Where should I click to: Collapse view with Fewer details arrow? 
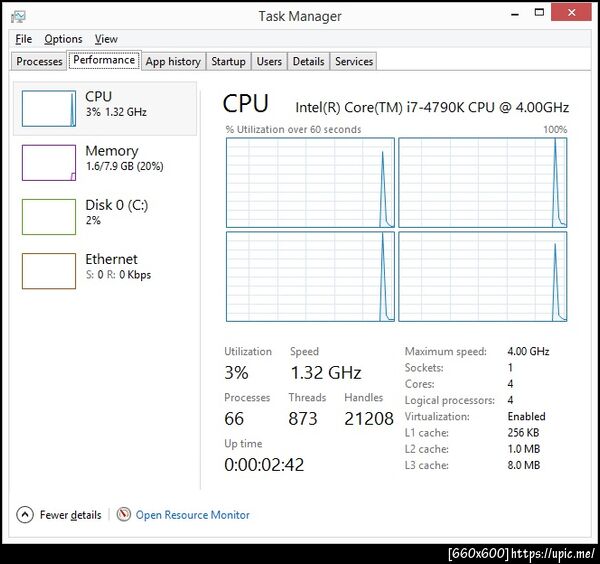click(25, 515)
